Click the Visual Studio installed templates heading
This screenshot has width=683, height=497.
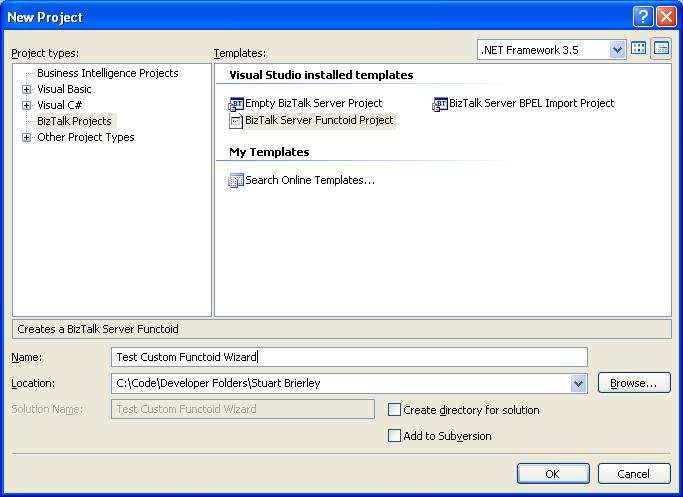[x=321, y=75]
